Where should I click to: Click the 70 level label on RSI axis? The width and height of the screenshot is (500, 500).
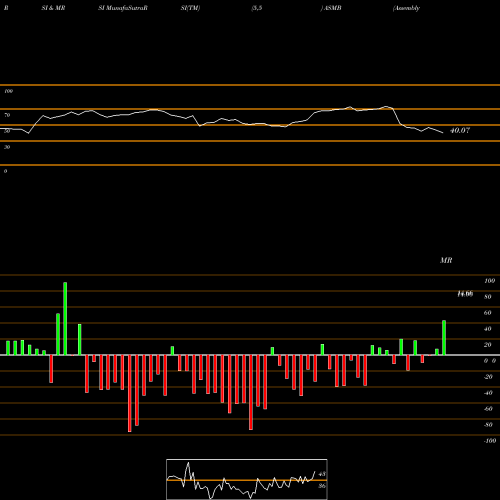(7, 115)
